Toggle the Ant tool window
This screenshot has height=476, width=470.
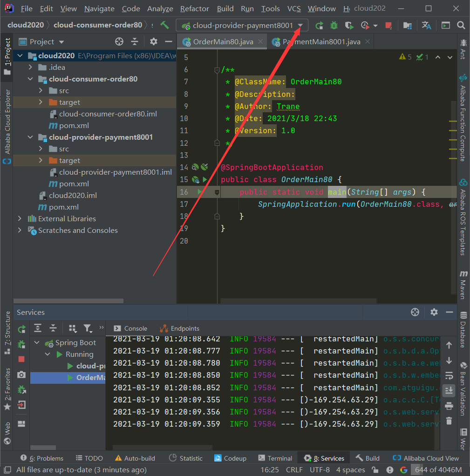(463, 49)
